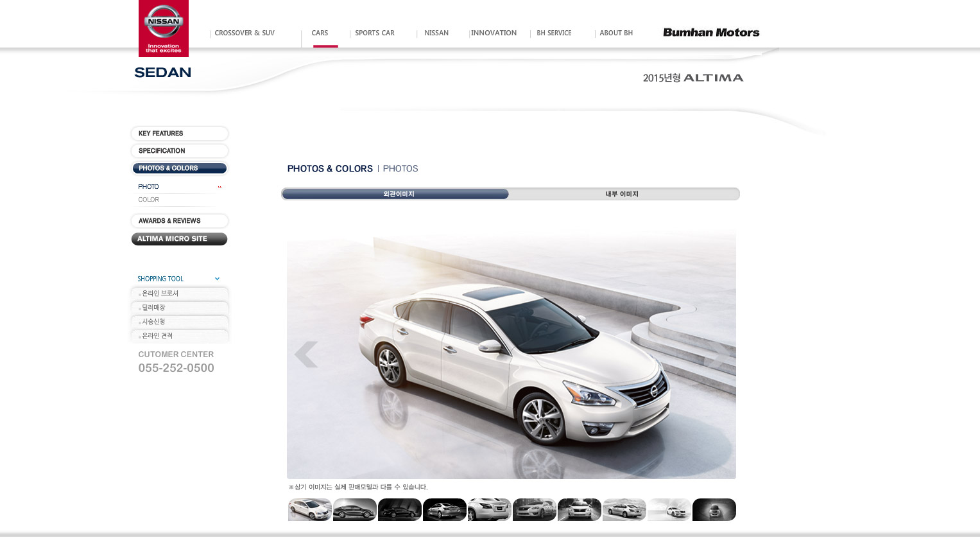This screenshot has height=544, width=980.
Task: Select second thumbnail, dark car side profile
Action: tap(355, 510)
